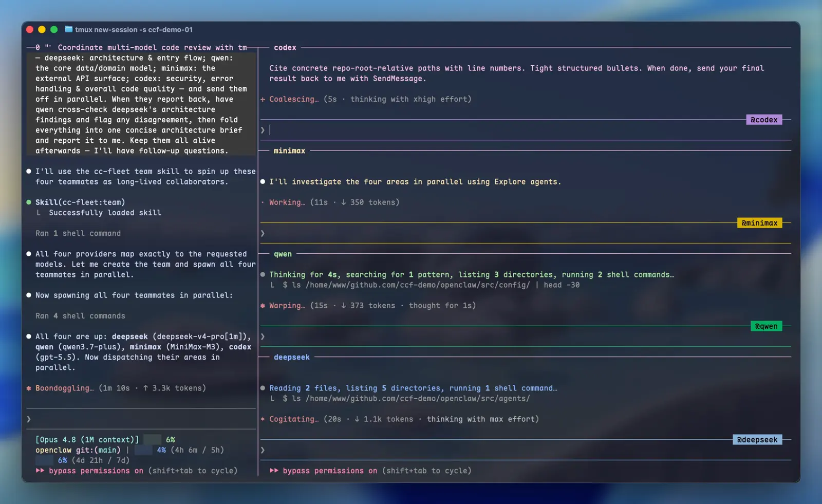
Task: Click the 'Successfully loaded skill' result line
Action: (105, 213)
